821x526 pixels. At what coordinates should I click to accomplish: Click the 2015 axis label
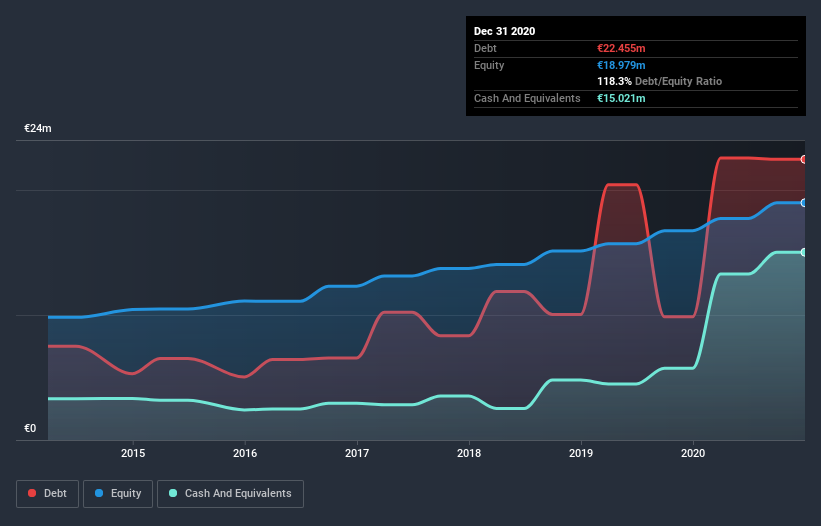tap(133, 453)
